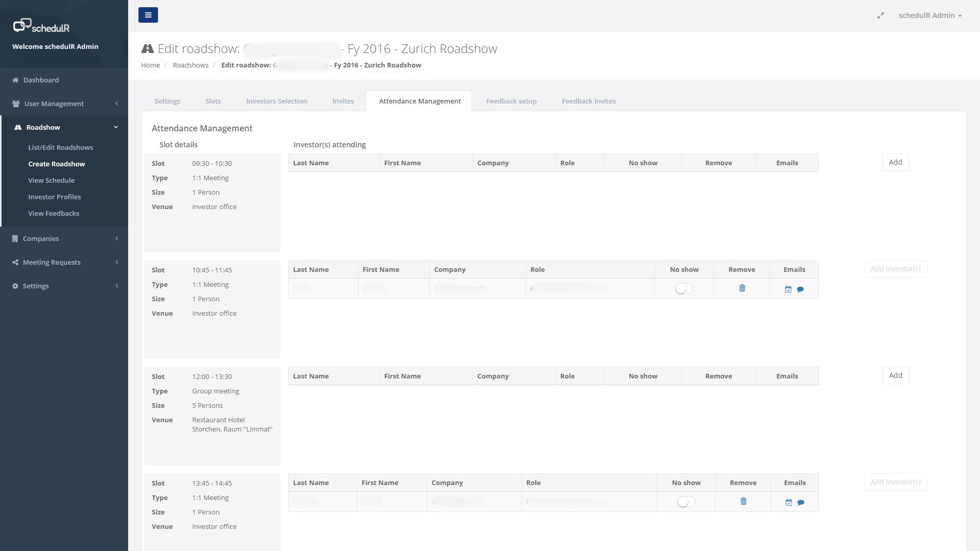
Task: Click the Companies building icon
Action: click(x=15, y=238)
